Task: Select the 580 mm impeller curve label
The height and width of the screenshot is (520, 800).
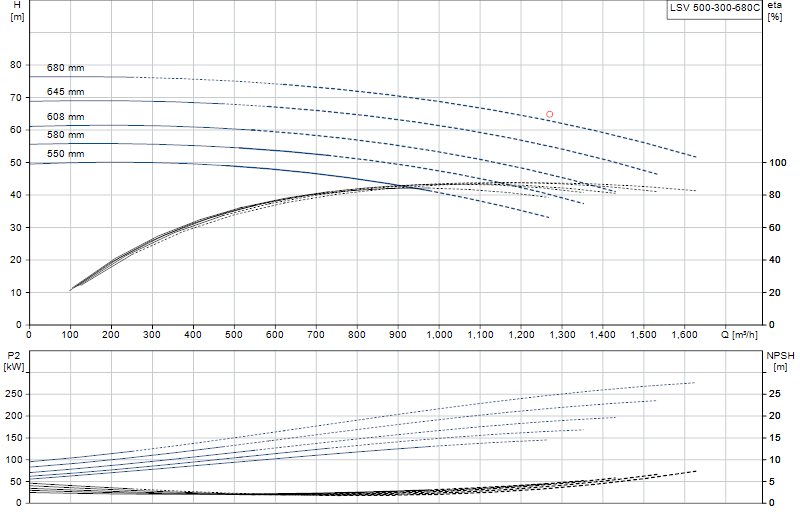Action: tap(65, 135)
